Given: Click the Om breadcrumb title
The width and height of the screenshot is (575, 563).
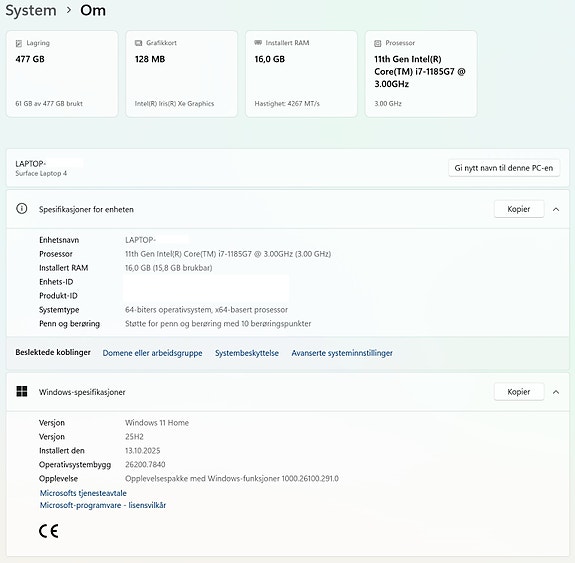Looking at the screenshot, I should coord(93,10).
